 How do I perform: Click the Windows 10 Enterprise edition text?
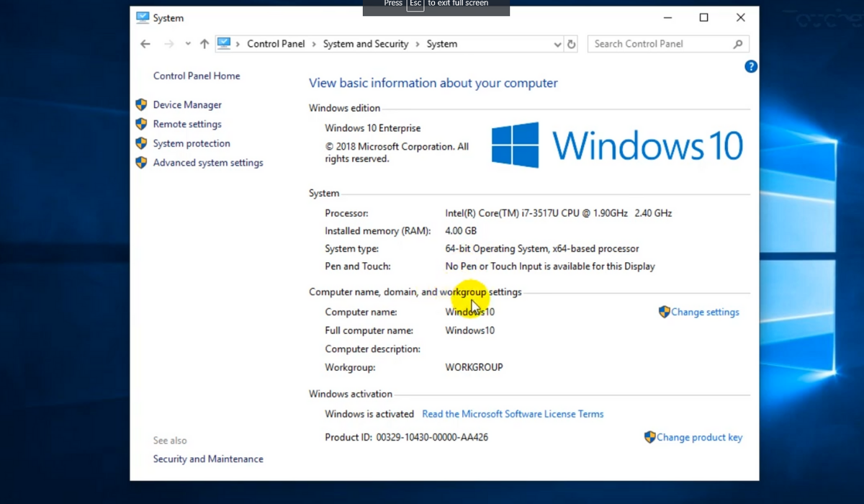pos(373,128)
